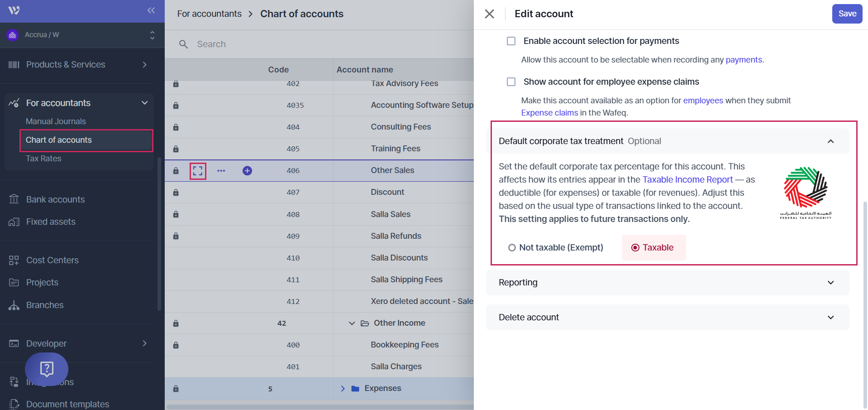
Task: Click into the Search input field
Action: 317,44
